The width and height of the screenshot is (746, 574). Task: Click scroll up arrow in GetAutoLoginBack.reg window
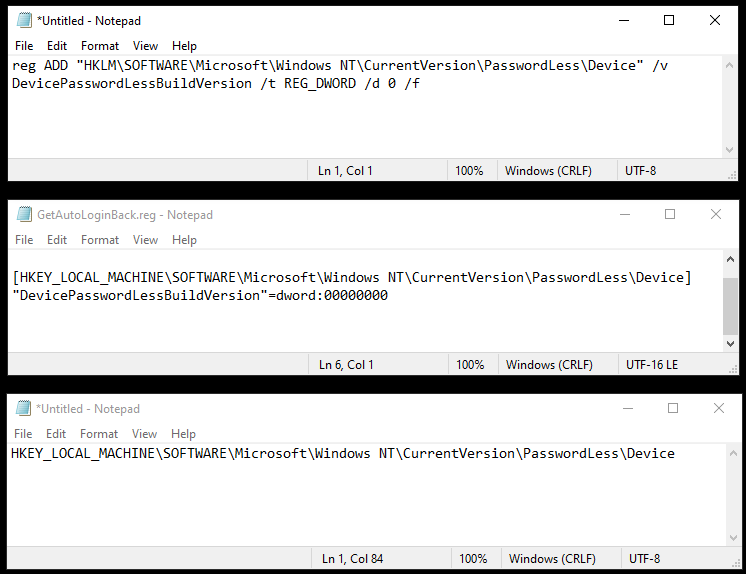[730, 259]
